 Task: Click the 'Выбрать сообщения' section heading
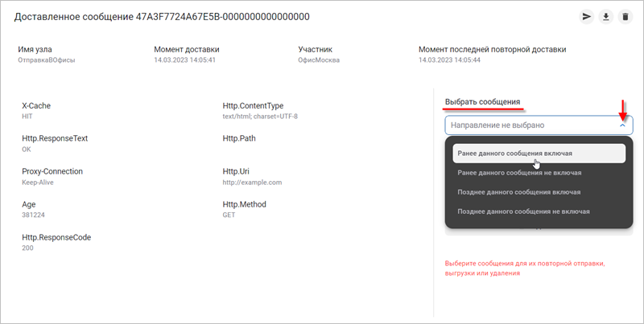click(x=482, y=103)
